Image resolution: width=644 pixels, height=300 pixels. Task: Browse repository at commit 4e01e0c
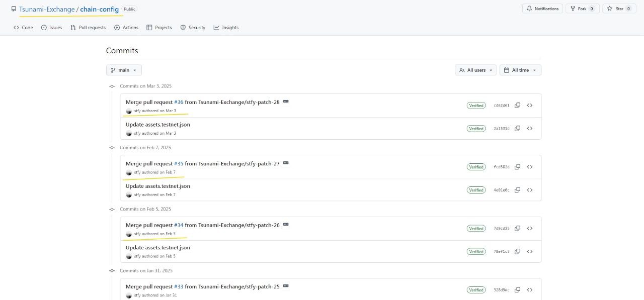click(530, 190)
